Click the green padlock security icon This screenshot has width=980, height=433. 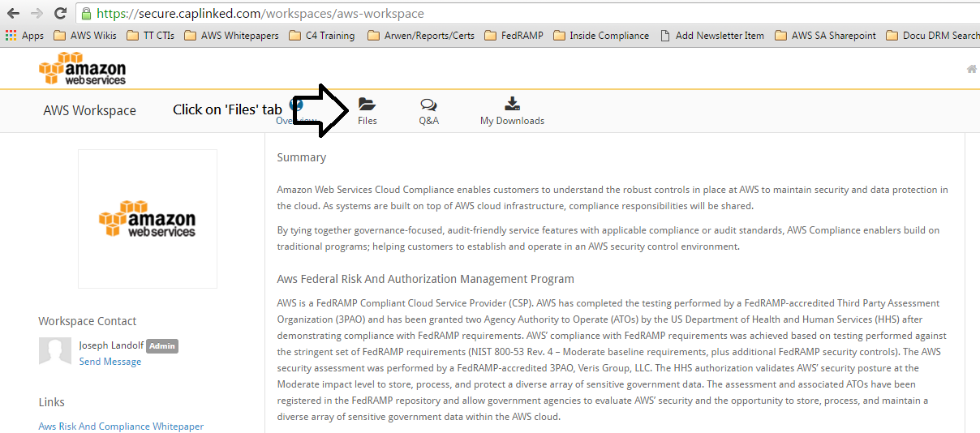click(x=86, y=14)
